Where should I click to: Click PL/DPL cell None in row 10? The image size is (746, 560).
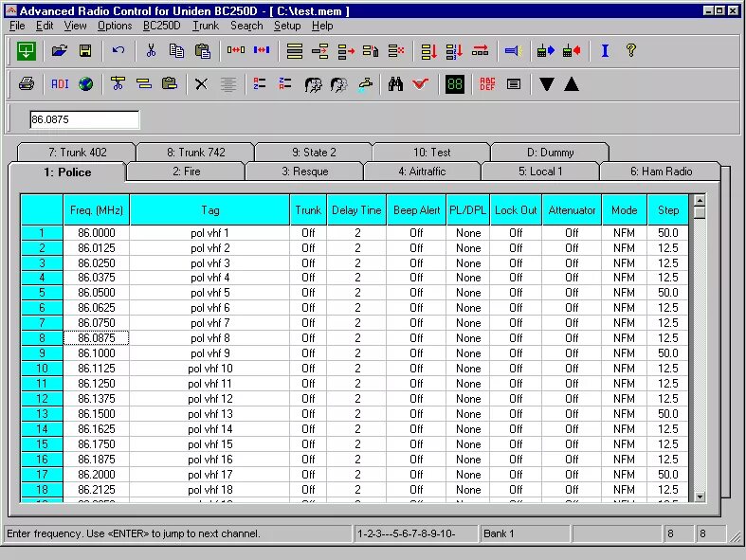pos(467,369)
